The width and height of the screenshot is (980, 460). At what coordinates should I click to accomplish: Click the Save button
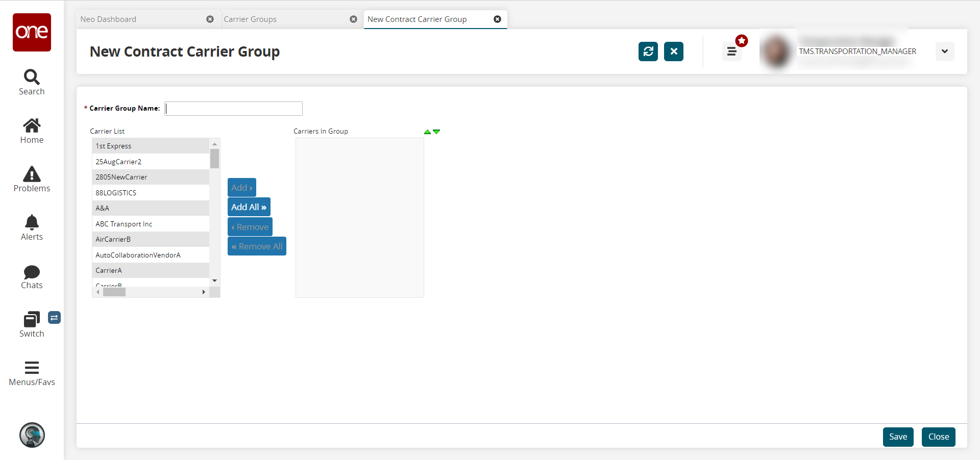pos(898,437)
